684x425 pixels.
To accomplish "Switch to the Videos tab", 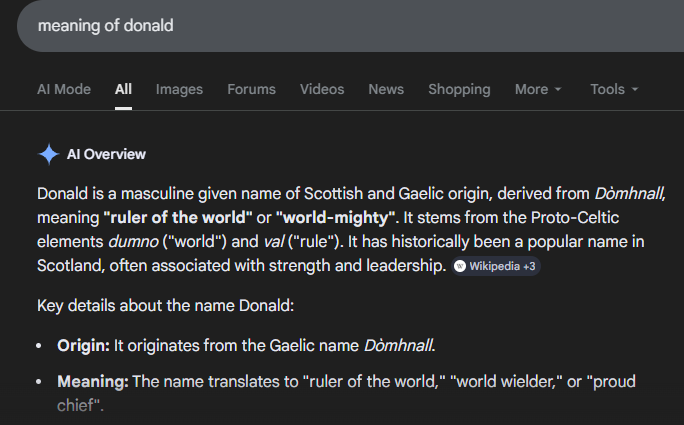I will tap(322, 89).
